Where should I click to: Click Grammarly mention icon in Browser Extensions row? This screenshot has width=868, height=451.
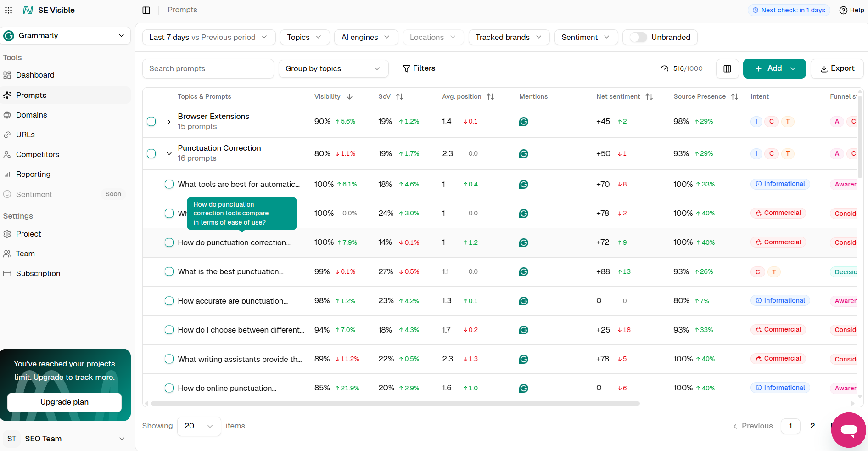[x=524, y=122]
